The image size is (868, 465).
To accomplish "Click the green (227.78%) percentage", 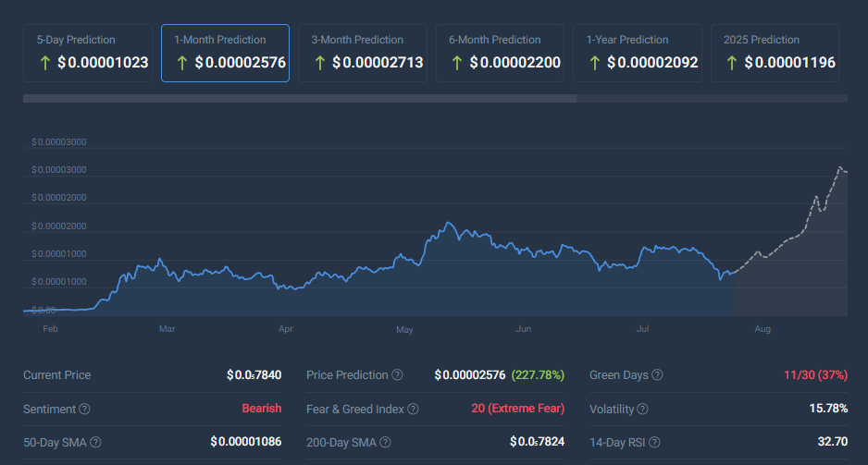I will [x=538, y=375].
